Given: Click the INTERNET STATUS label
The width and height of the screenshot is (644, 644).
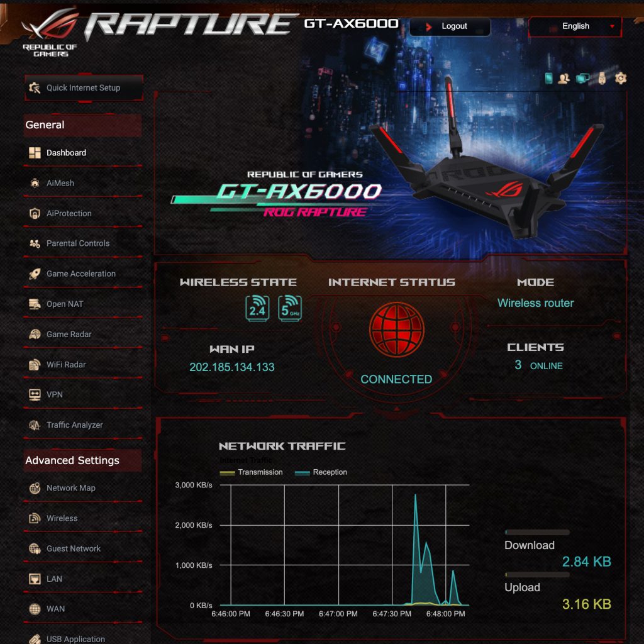Looking at the screenshot, I should (x=391, y=282).
